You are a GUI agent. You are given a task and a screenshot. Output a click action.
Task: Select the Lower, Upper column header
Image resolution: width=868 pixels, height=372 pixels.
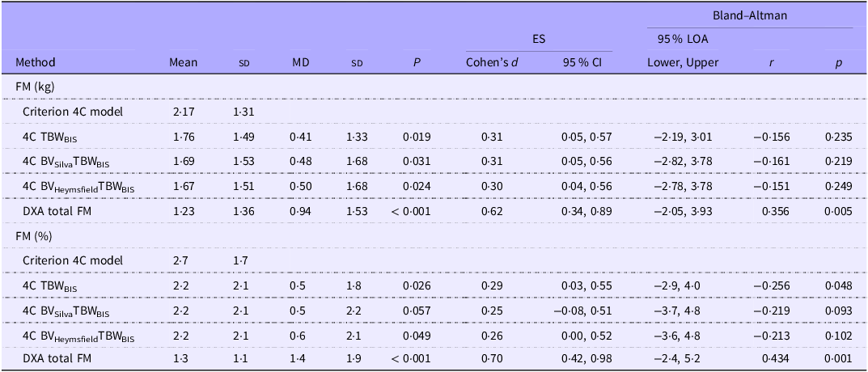(683, 62)
